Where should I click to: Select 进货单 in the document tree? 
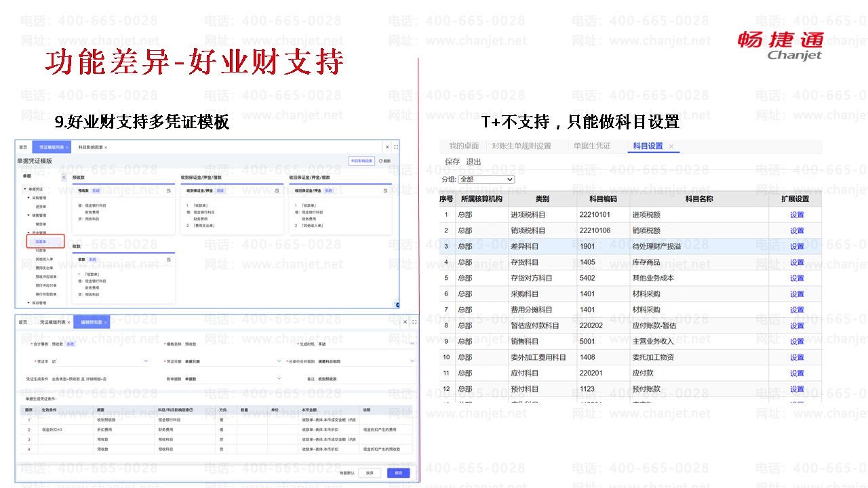pyautogui.click(x=41, y=207)
